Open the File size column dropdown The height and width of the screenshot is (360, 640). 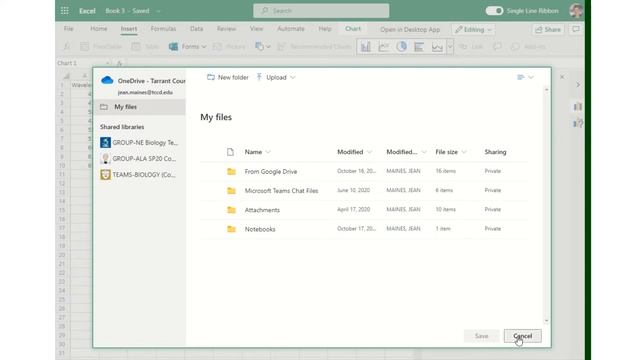click(464, 152)
